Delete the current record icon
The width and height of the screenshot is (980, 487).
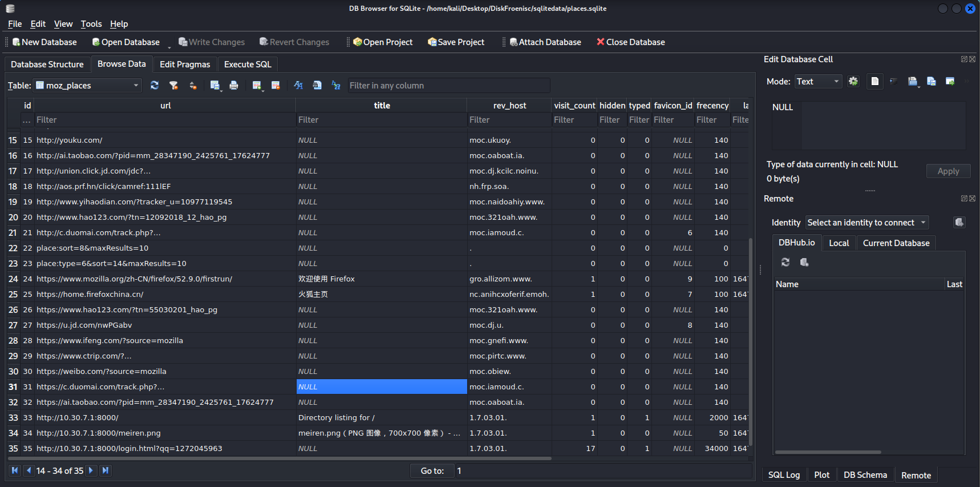276,85
